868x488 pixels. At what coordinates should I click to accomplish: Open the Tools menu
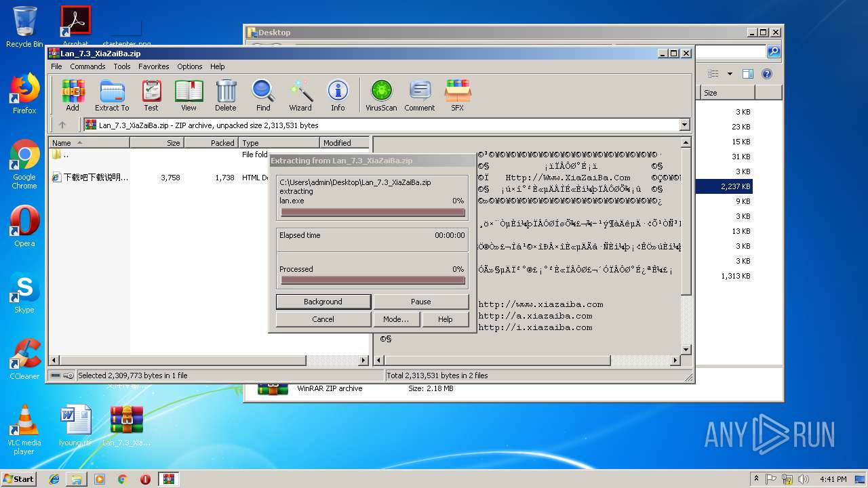pyautogui.click(x=122, y=66)
